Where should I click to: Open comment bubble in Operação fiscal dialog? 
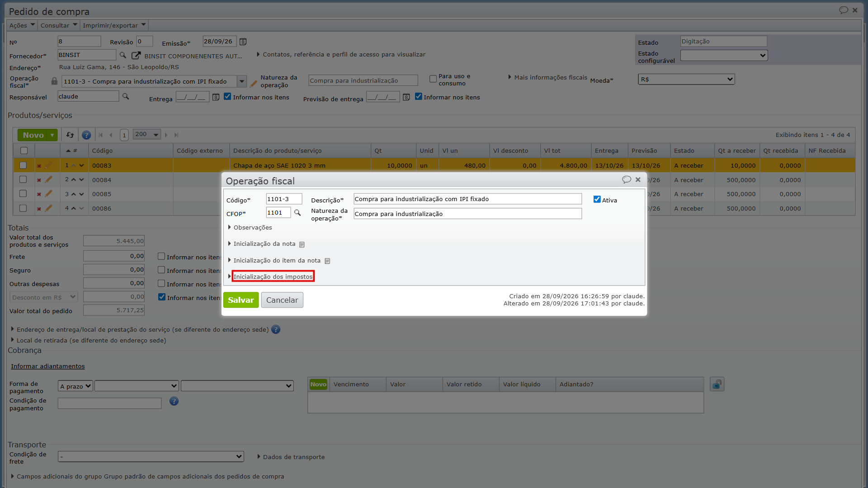point(626,179)
